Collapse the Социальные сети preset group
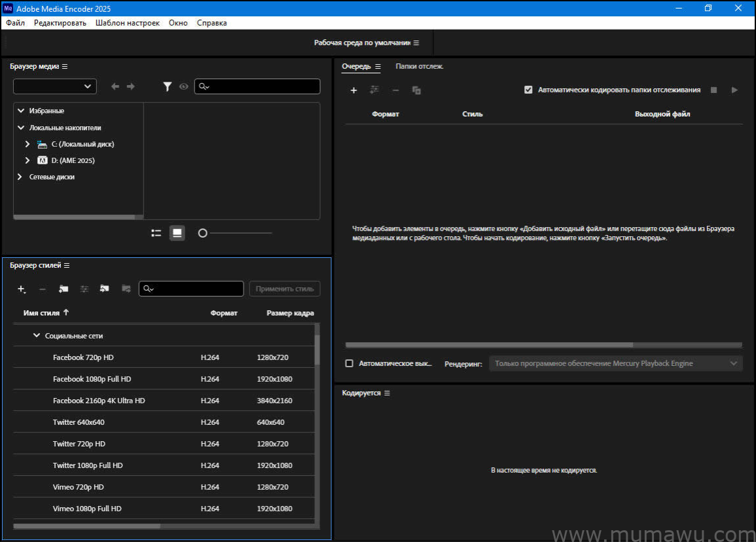The width and height of the screenshot is (756, 542). (x=37, y=335)
